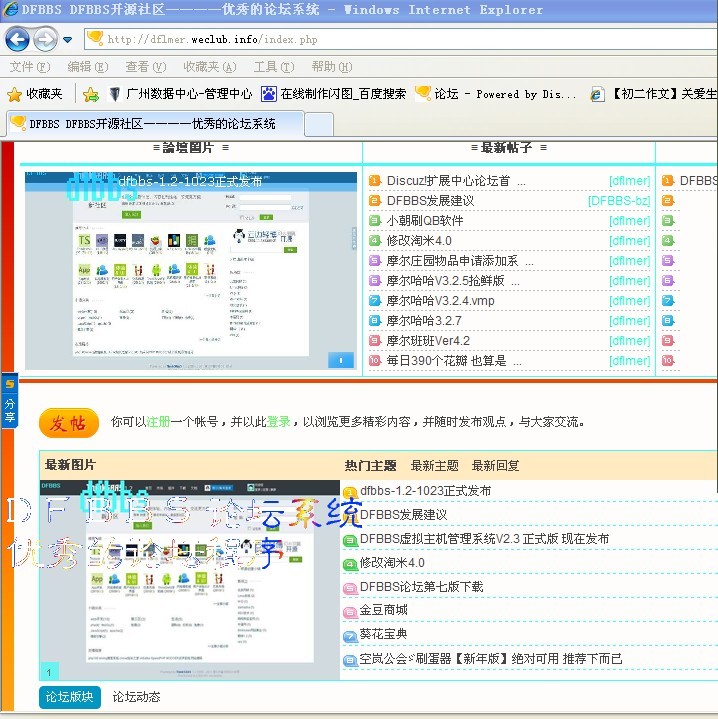Image resolution: width=718 pixels, height=719 pixels.
Task: Select the 论坛动态 tab
Action: [136, 697]
